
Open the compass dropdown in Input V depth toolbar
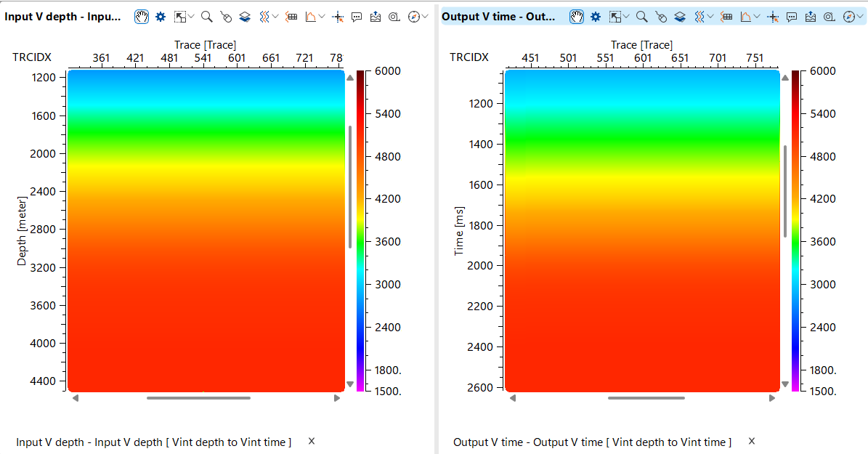pos(424,17)
